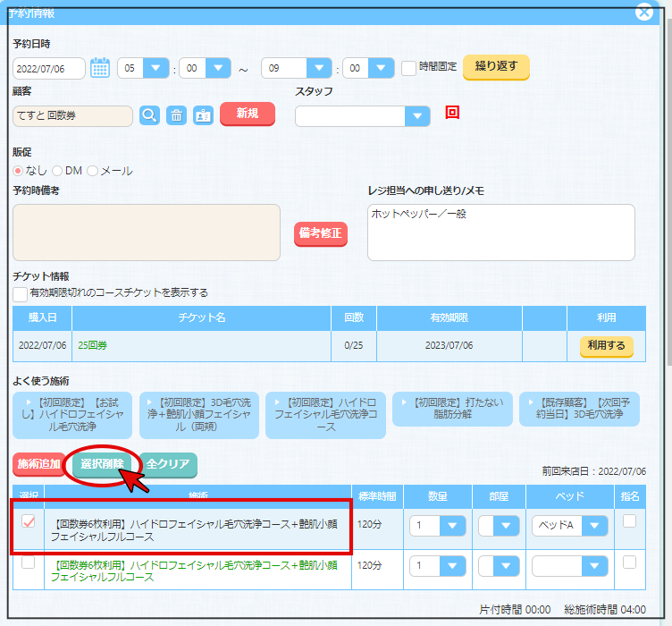Viewport: 672px width, 626px height.
Task: Click the trash icon to clear customer
Action: tap(177, 115)
